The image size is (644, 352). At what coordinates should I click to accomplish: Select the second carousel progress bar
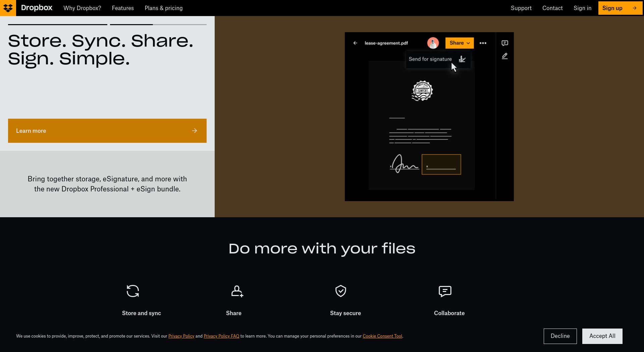tap(158, 24)
